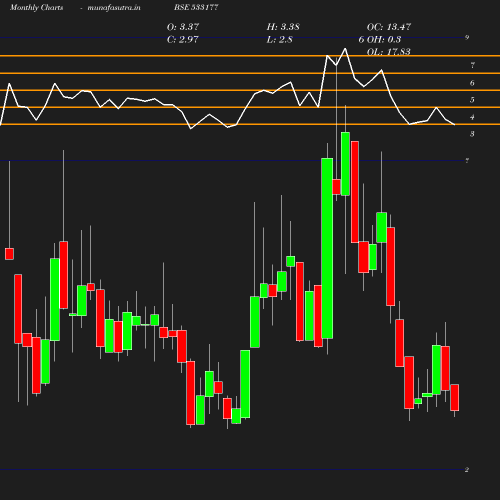
Task: Click the close price 'C: 2.97'
Action: (182, 39)
